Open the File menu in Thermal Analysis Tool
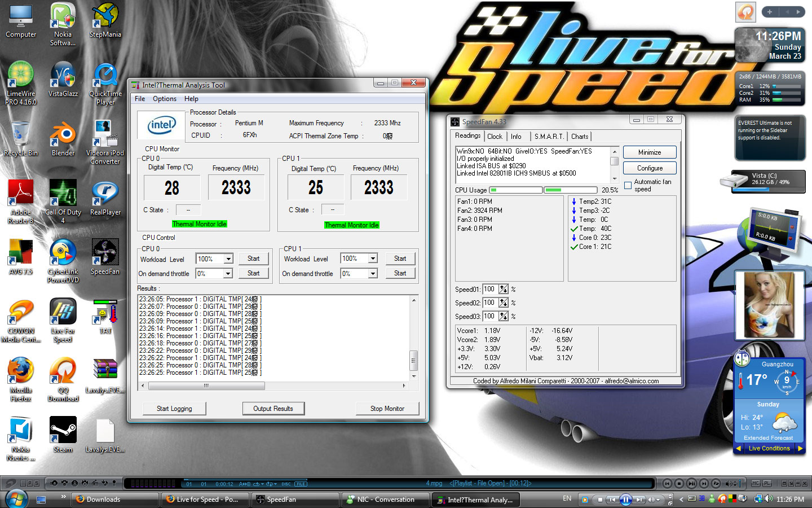 click(140, 99)
